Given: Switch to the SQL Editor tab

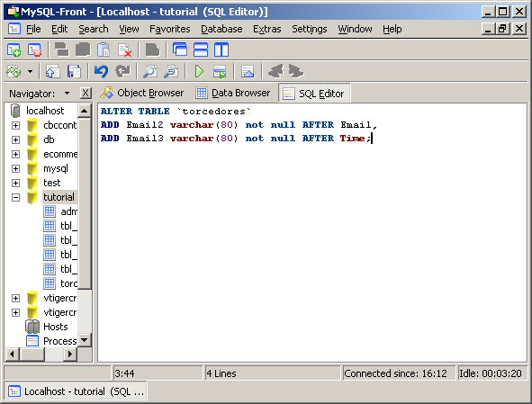Looking at the screenshot, I should [x=314, y=93].
